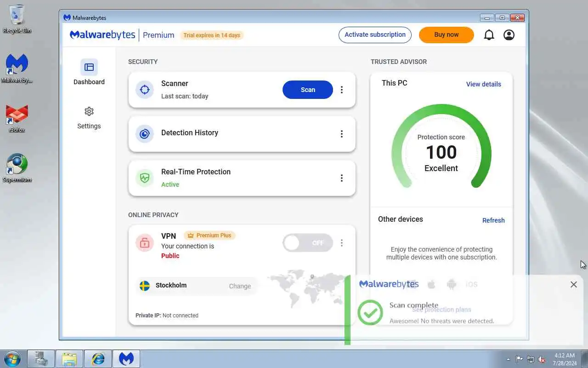Image resolution: width=588 pixels, height=368 pixels.
Task: Select the Supermium desktop shortcut
Action: tap(17, 168)
